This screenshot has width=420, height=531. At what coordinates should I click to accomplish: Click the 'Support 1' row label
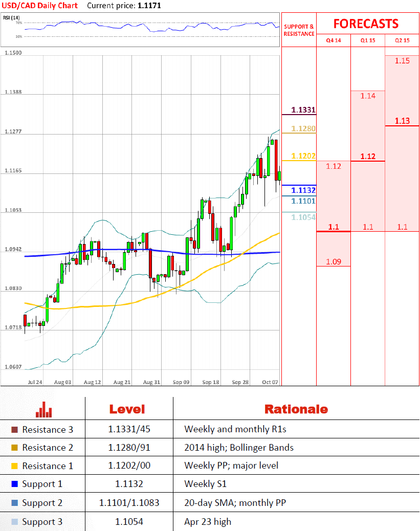click(x=42, y=484)
